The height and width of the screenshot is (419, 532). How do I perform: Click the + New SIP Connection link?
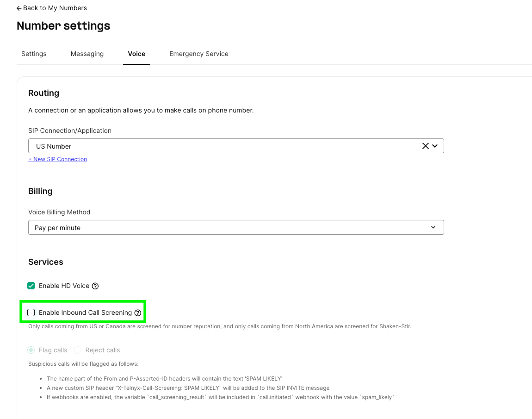click(58, 159)
